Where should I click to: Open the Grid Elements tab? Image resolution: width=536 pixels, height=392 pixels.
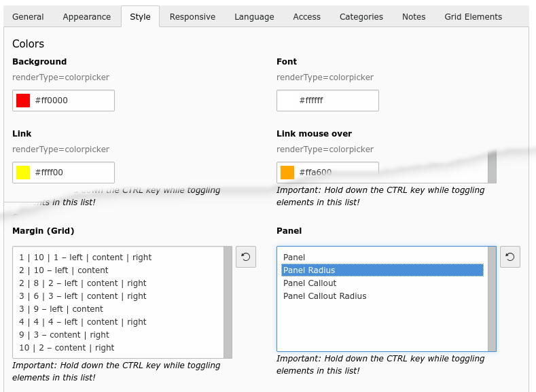473,17
